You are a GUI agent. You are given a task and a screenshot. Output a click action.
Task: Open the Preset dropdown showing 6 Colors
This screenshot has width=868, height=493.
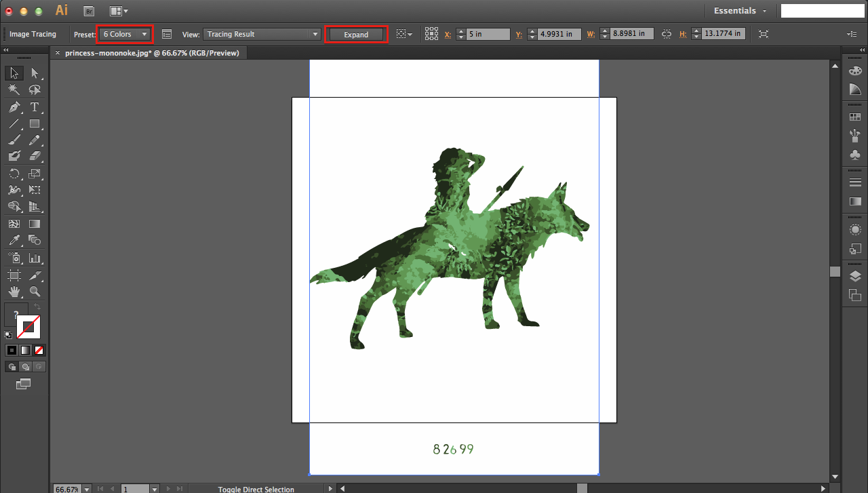[x=125, y=34]
